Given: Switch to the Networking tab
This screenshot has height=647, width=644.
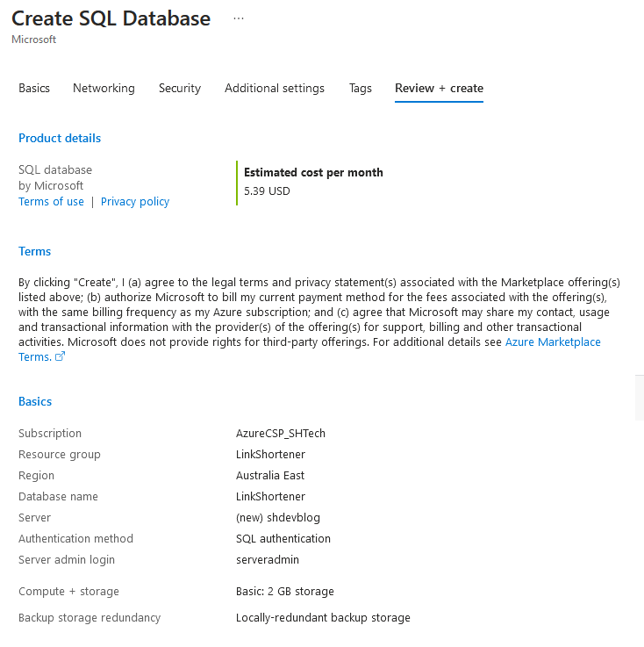Looking at the screenshot, I should [x=104, y=88].
